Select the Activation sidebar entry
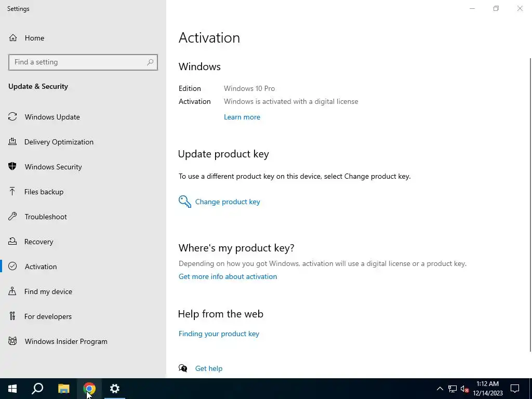Image resolution: width=532 pixels, height=399 pixels. [41, 267]
